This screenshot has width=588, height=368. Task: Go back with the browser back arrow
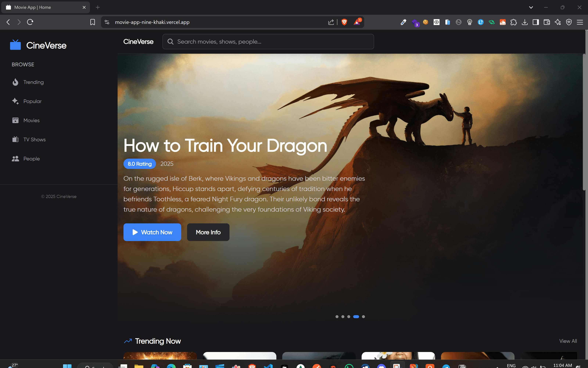coord(8,22)
